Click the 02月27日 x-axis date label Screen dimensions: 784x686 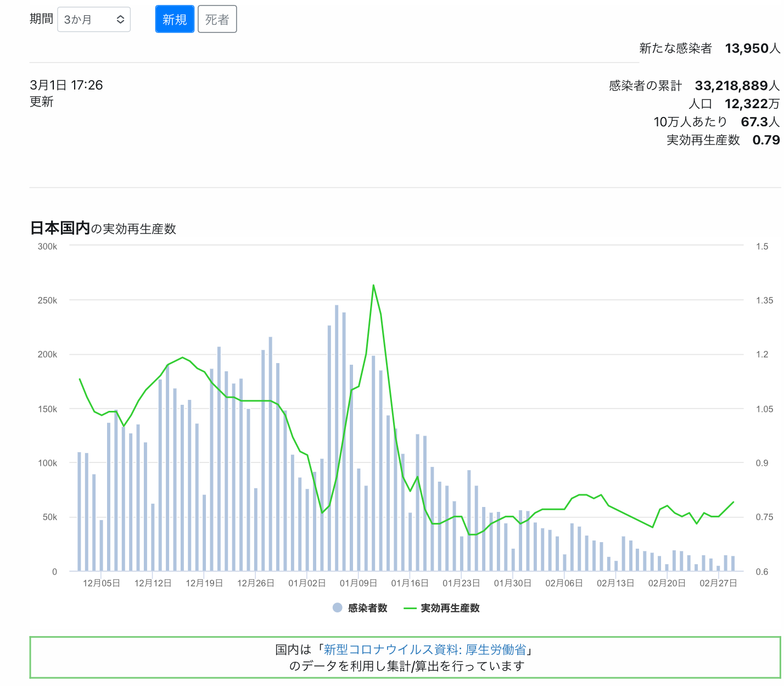point(718,583)
